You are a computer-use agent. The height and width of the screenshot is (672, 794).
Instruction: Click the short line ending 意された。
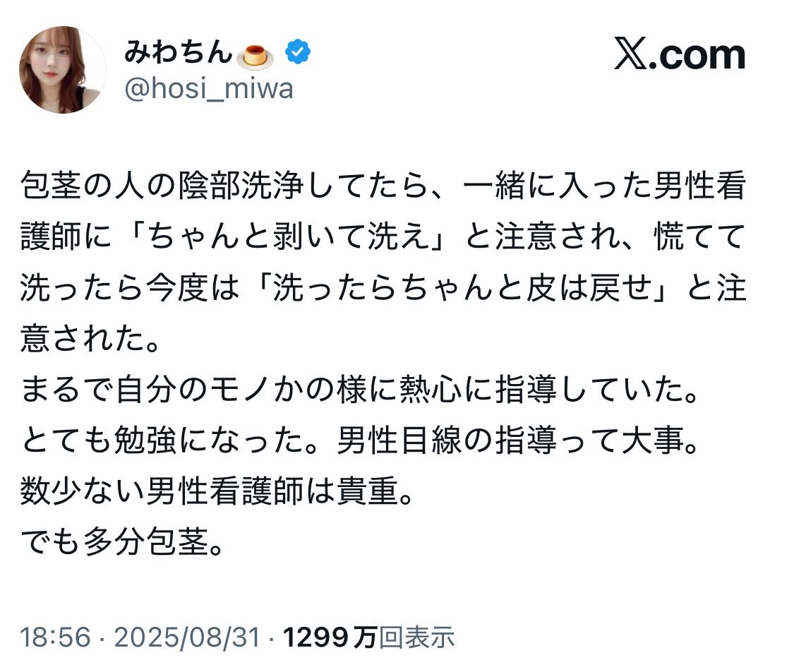[88, 335]
